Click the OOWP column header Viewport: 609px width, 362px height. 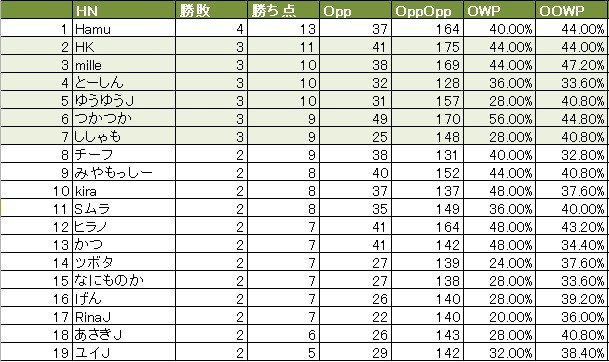572,10
